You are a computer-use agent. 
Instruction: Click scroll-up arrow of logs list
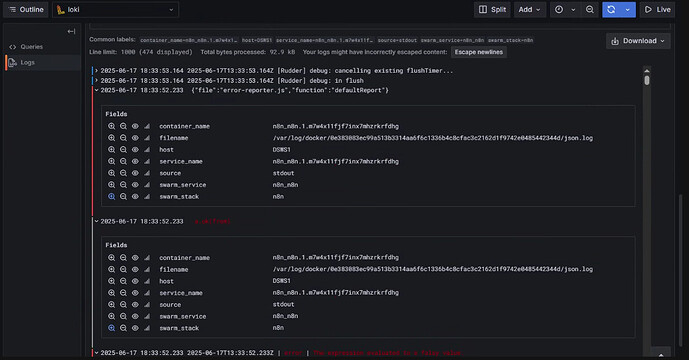tap(647, 71)
